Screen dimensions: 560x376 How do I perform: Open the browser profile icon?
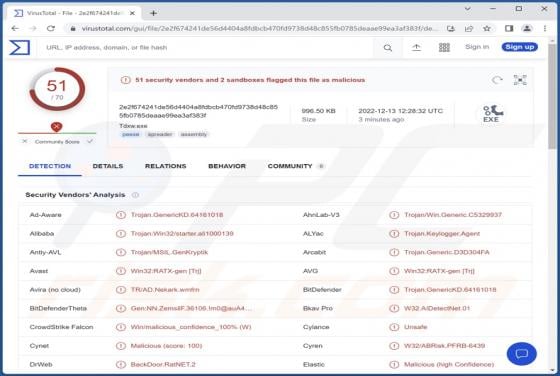pos(527,28)
